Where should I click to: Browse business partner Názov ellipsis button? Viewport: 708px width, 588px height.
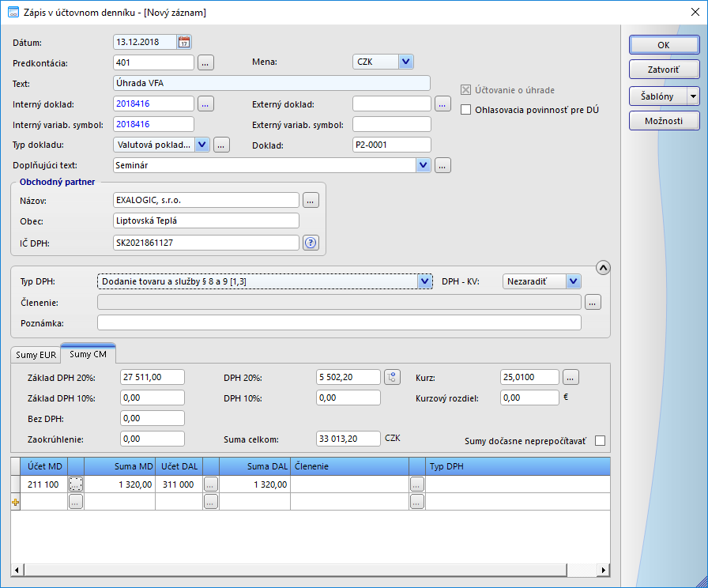click(311, 201)
